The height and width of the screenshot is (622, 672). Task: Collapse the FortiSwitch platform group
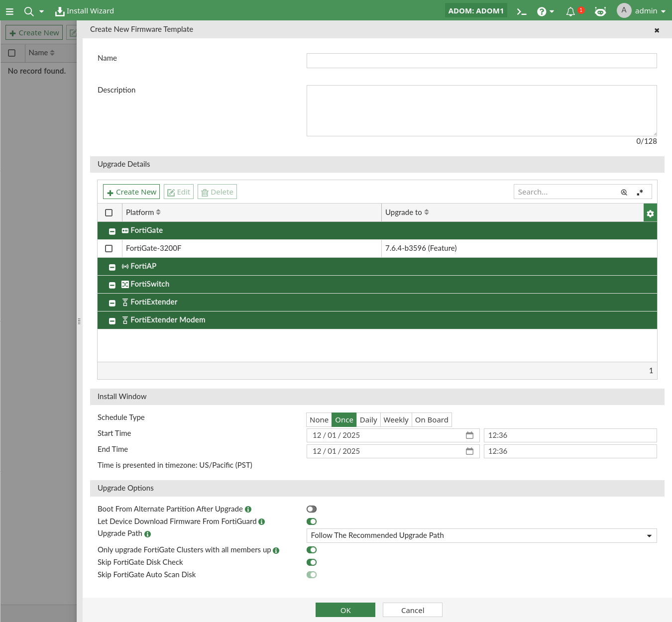[x=112, y=285]
